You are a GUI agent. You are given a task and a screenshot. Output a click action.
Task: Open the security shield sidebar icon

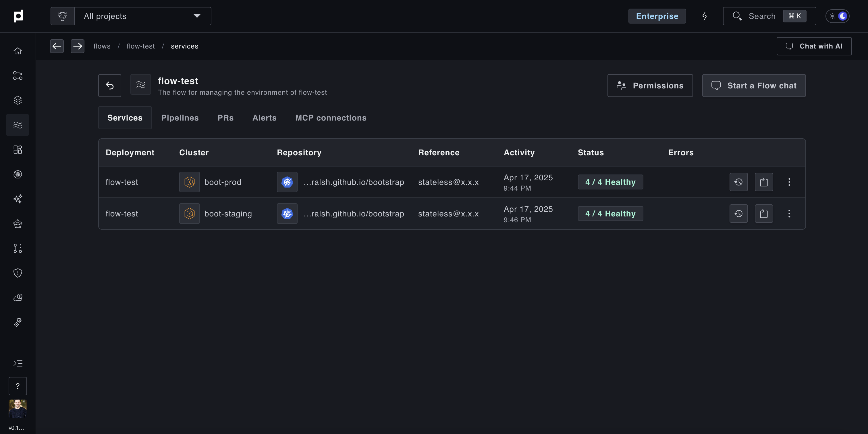[x=18, y=273]
